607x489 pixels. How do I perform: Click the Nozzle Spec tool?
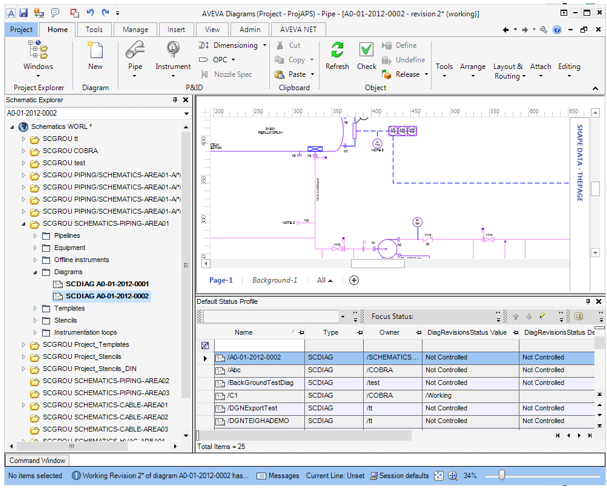tap(226, 74)
